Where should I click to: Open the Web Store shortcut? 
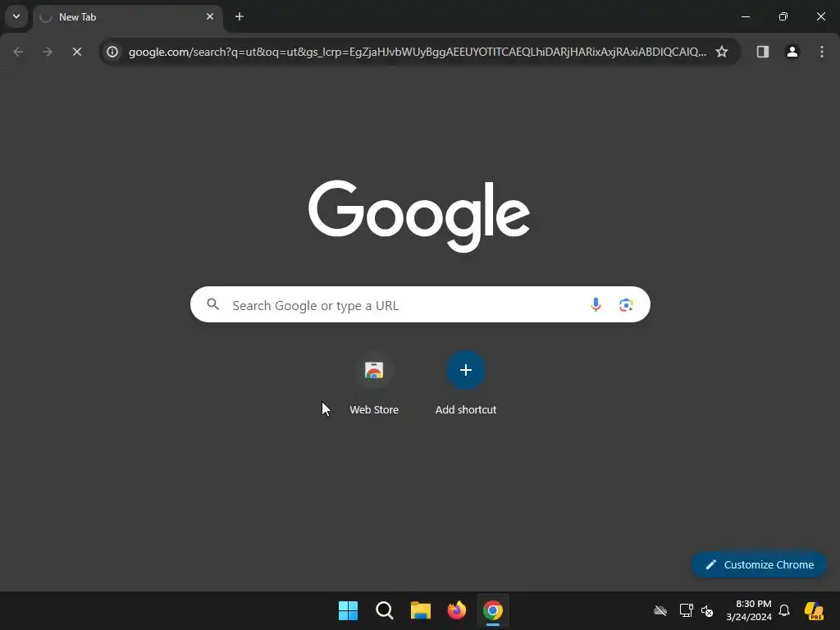374,384
